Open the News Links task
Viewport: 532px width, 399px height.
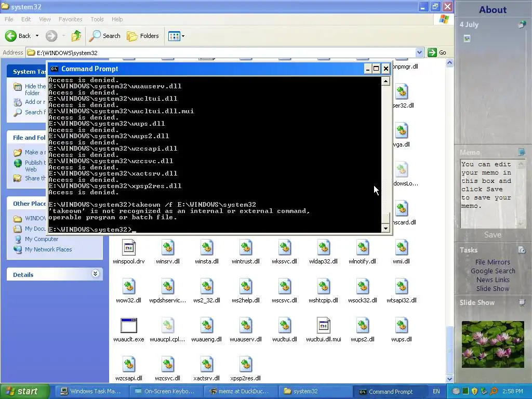coord(493,280)
